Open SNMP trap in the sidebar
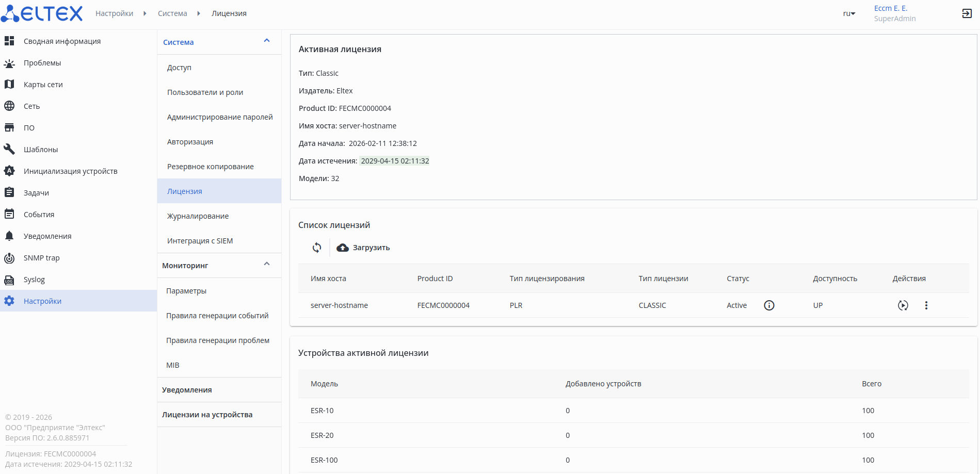This screenshot has height=474, width=980. click(x=41, y=258)
